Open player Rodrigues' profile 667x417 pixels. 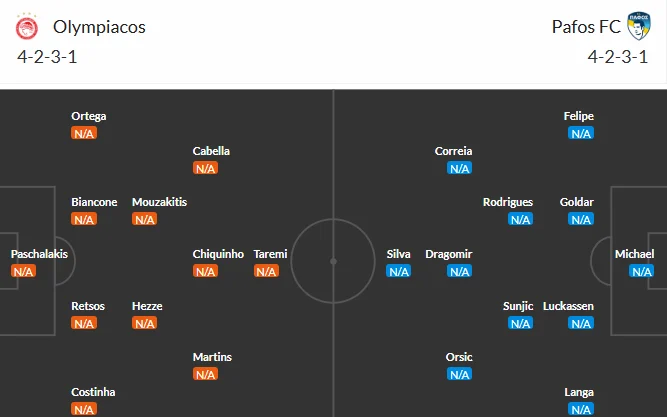pyautogui.click(x=508, y=202)
